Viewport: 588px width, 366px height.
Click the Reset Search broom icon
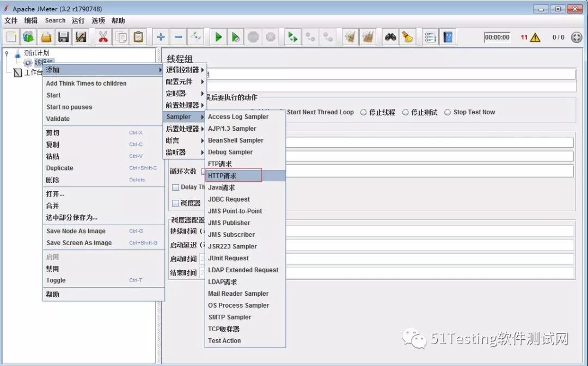coord(408,36)
